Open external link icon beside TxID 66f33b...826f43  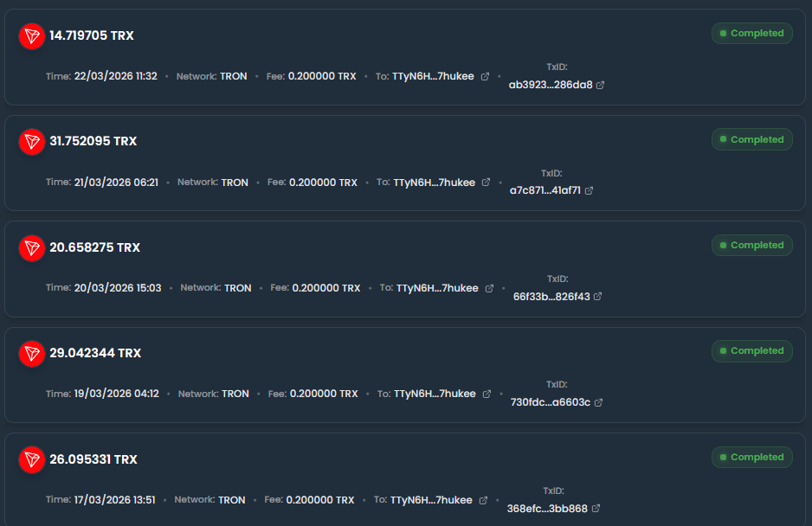click(597, 297)
